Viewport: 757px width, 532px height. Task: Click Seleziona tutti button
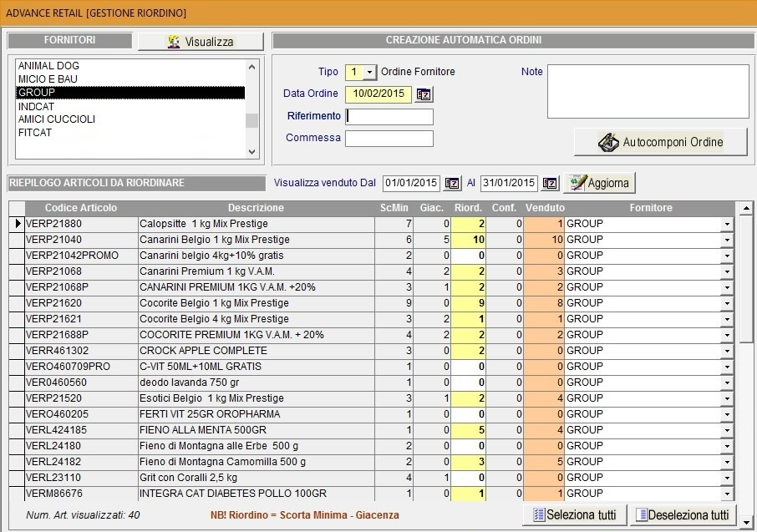[575, 514]
